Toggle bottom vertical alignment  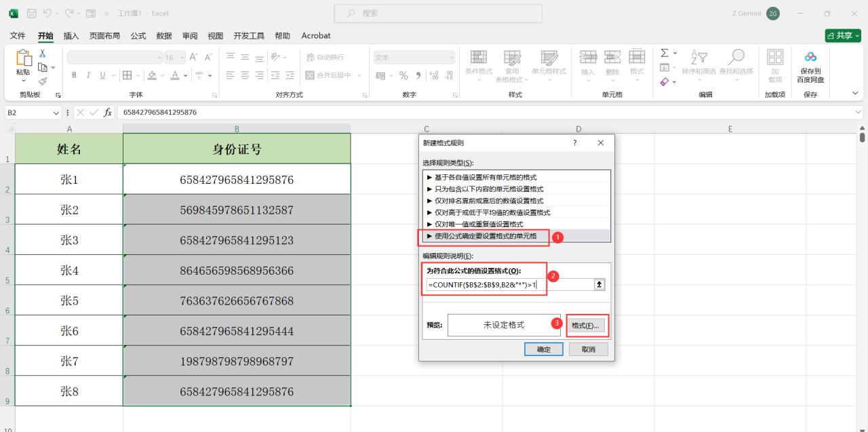[260, 58]
